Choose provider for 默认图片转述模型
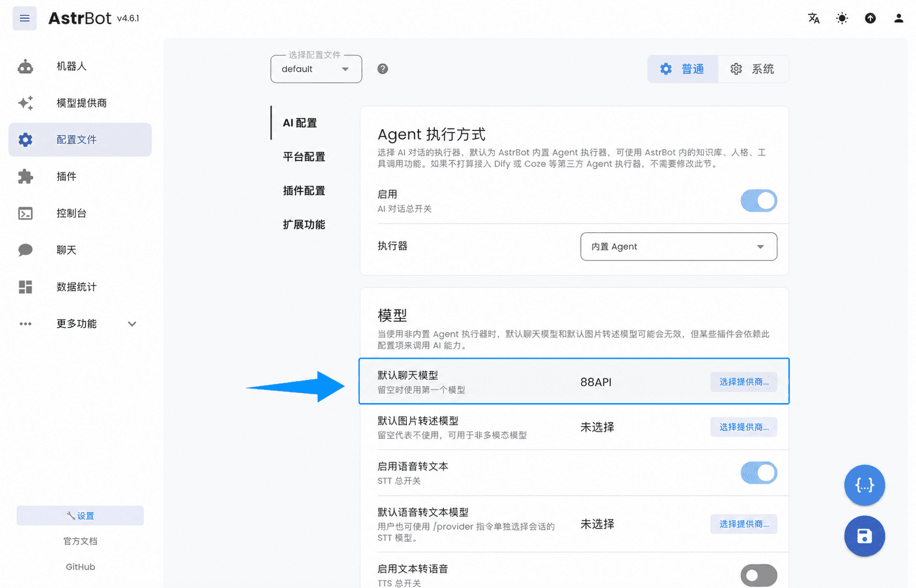Screen dimensions: 916x588 pos(744,427)
